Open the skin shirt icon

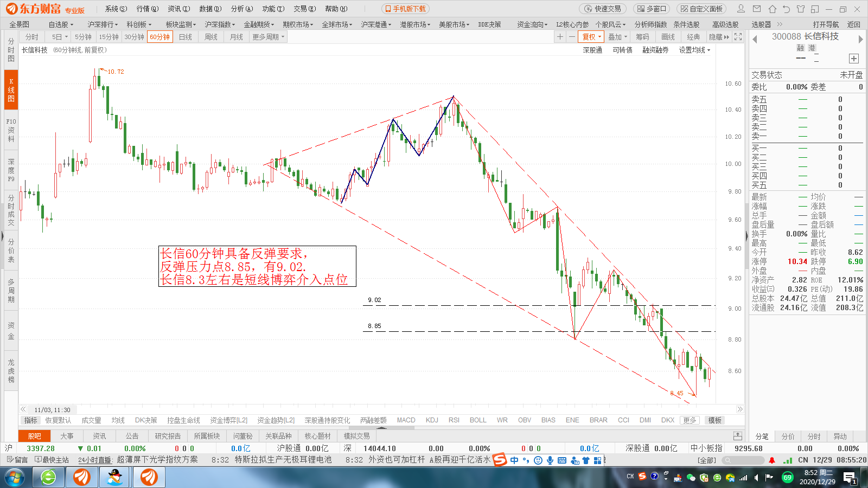point(801,9)
